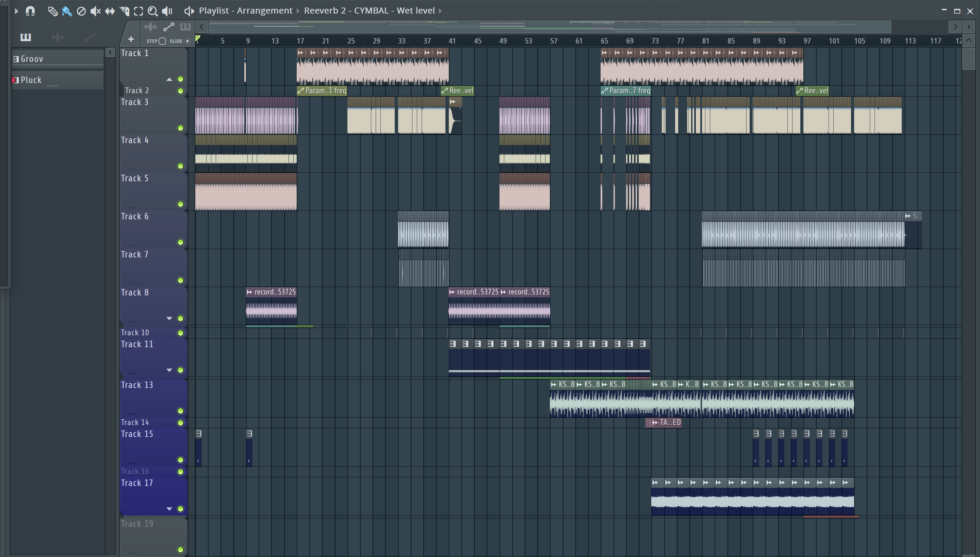The image size is (980, 557).
Task: Click the vertical scrollbar thumb on the right
Action: (x=968, y=58)
